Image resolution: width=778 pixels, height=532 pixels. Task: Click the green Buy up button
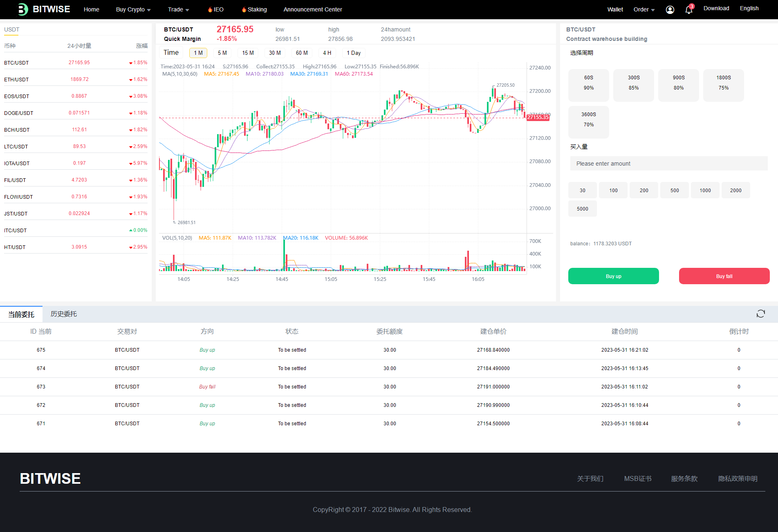(x=614, y=276)
